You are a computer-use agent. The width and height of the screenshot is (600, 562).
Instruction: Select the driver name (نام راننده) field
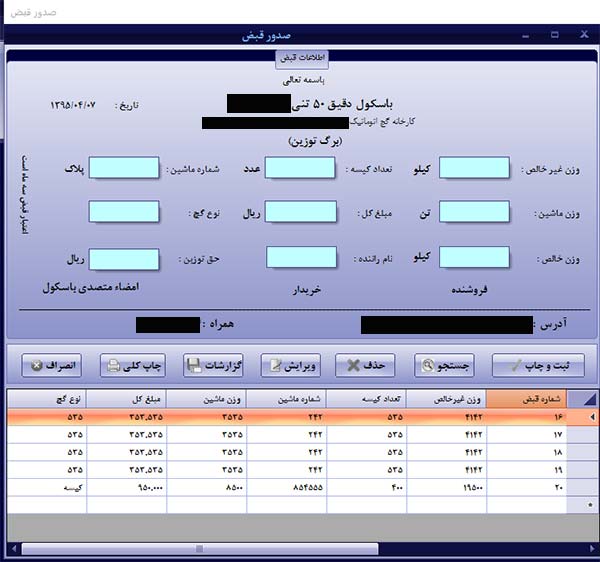301,258
